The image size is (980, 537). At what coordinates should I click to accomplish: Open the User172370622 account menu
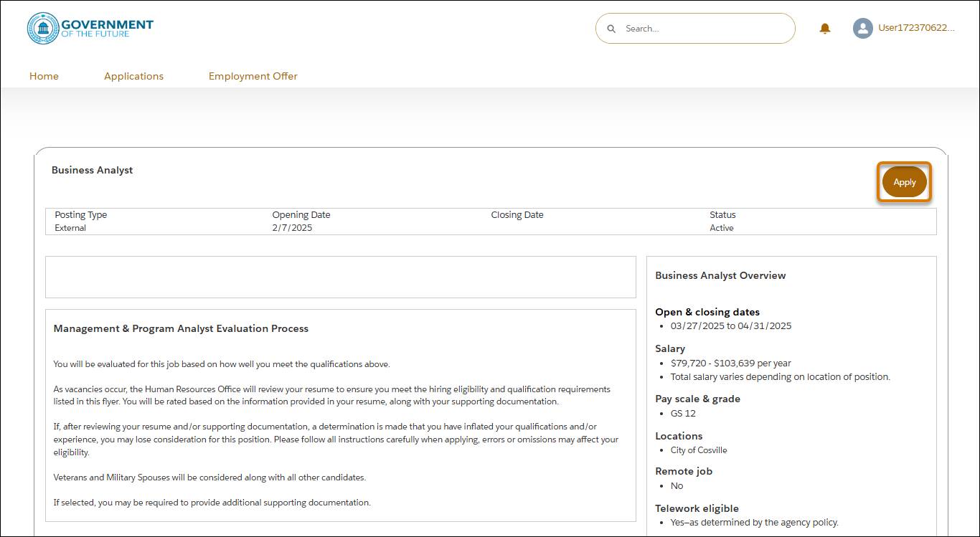coord(916,28)
